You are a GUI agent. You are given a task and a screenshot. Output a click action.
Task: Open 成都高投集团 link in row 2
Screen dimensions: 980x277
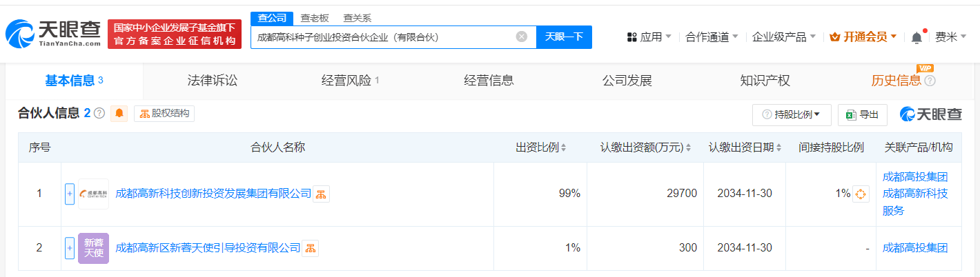[x=915, y=248]
